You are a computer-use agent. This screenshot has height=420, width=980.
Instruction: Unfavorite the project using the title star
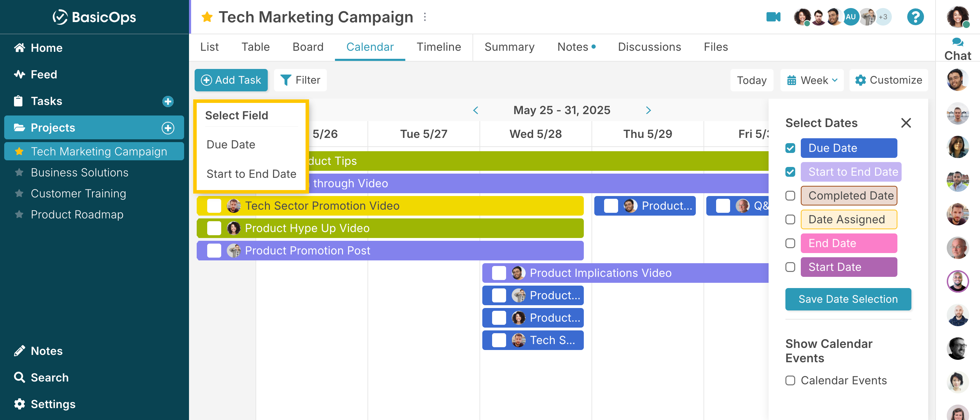tap(207, 17)
